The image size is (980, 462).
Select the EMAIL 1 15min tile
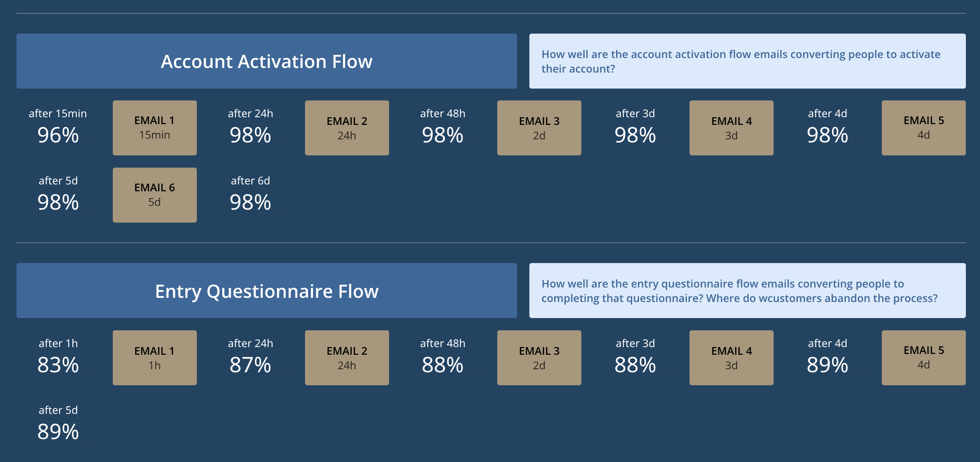[154, 128]
